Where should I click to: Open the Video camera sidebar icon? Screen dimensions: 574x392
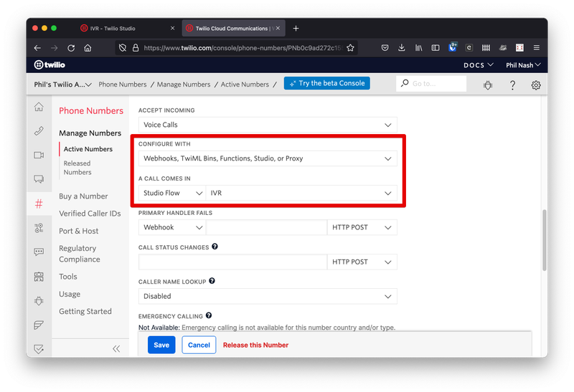click(x=39, y=155)
